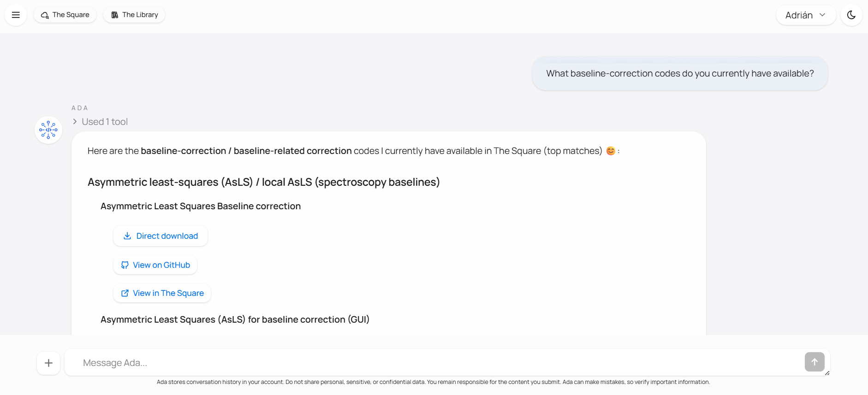Go to The Square tab
The width and height of the screenshot is (868, 395).
(65, 15)
